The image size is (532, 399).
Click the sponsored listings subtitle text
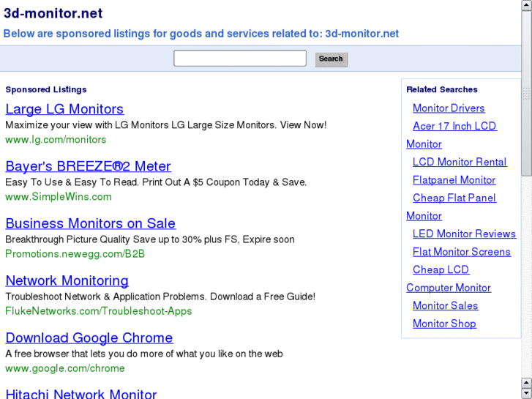201,34
